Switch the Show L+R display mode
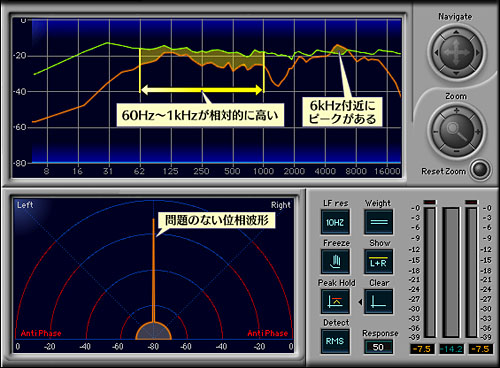The width and height of the screenshot is (500, 368). pyautogui.click(x=379, y=262)
